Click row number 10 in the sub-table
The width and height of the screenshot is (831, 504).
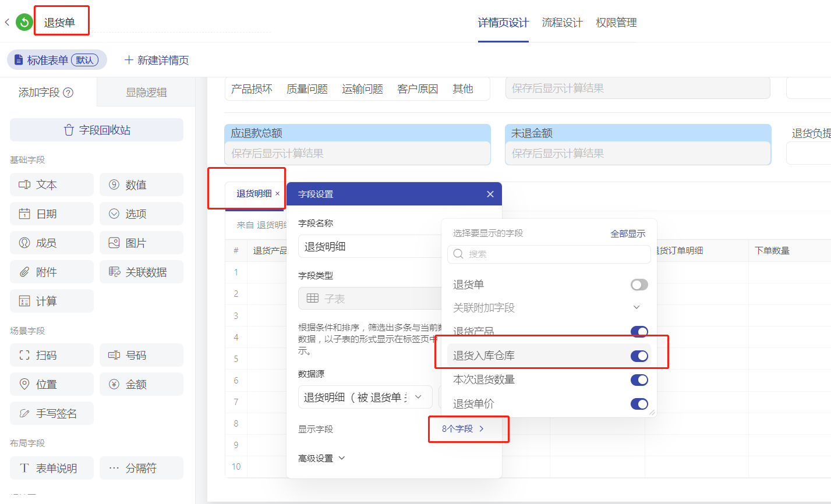click(x=236, y=466)
